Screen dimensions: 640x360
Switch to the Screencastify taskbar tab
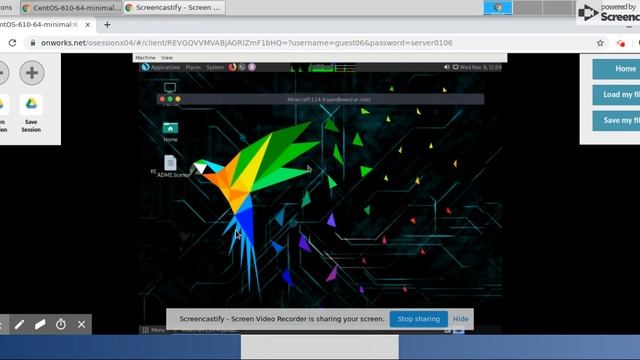pos(174,7)
